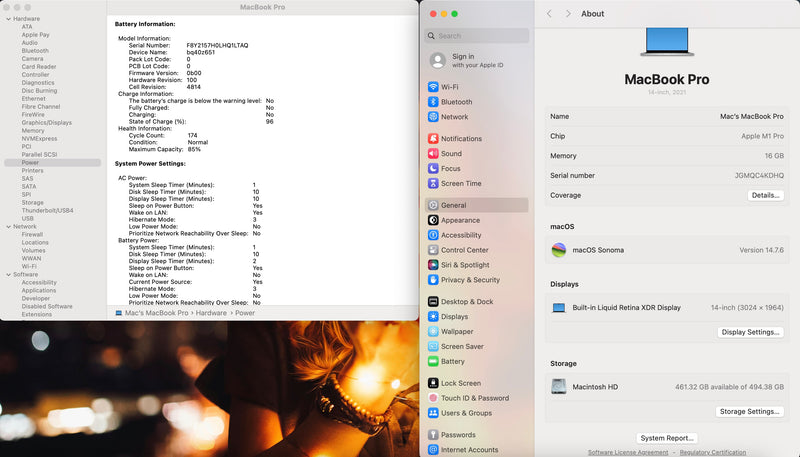
Task: Click the Coverage Details button
Action: coord(765,195)
